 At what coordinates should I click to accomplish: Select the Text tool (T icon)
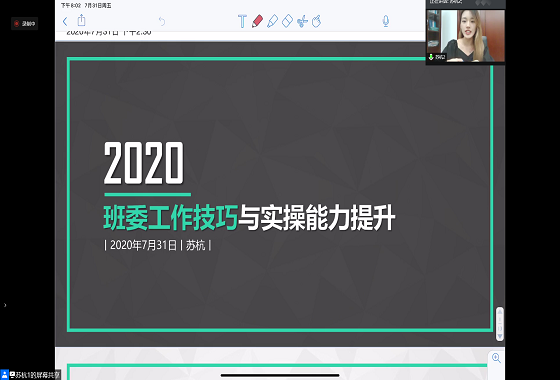pos(242,21)
